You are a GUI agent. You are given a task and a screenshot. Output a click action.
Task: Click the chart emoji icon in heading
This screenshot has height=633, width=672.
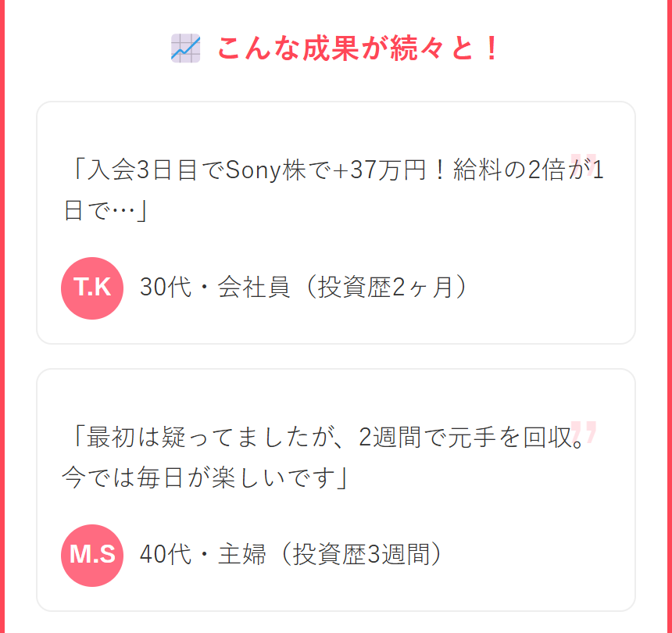(x=185, y=48)
